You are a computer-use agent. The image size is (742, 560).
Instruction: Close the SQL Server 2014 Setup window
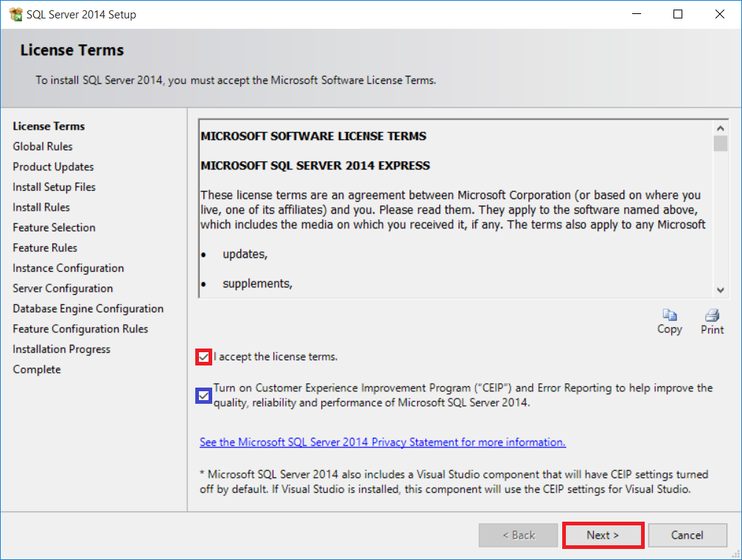pyautogui.click(x=719, y=14)
